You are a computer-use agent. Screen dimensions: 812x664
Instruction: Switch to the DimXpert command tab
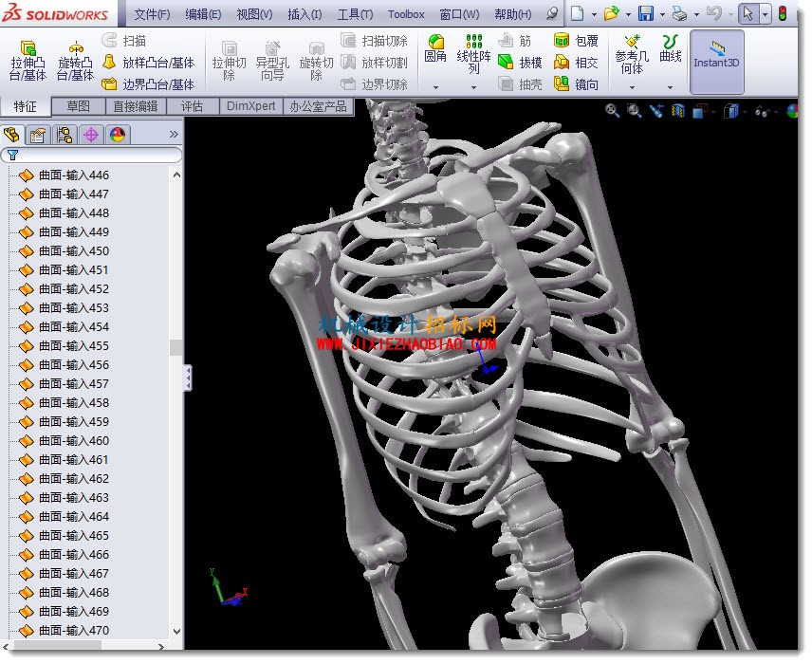pyautogui.click(x=250, y=106)
